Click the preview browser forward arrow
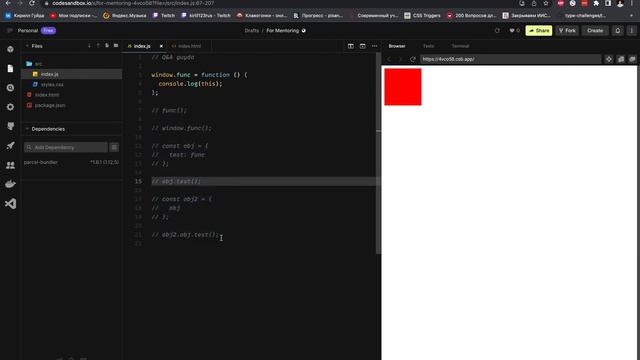Viewport: 640px width, 360px height. pos(400,59)
